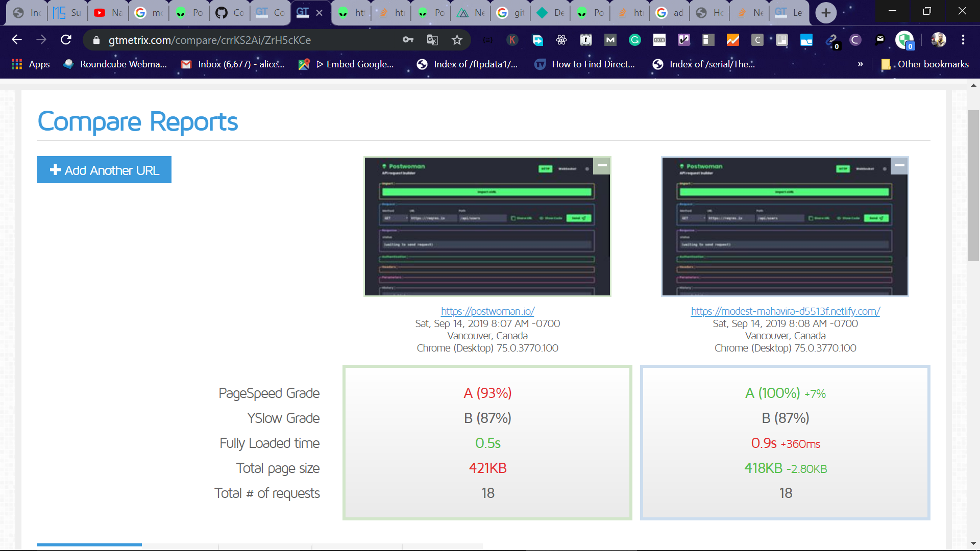Screen dimensions: 980x551
Task: Open the Grammarly extension icon
Action: (x=634, y=40)
